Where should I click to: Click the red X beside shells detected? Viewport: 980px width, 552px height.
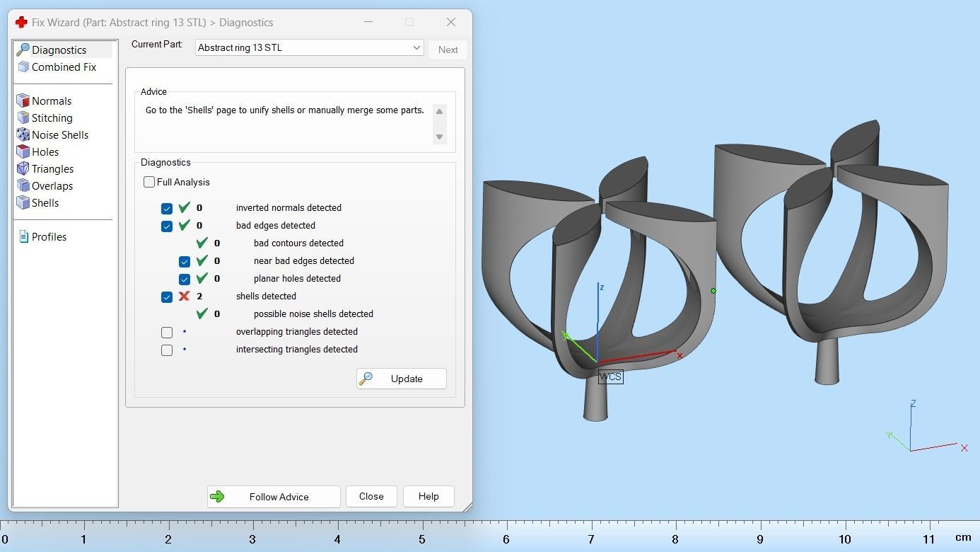[184, 296]
